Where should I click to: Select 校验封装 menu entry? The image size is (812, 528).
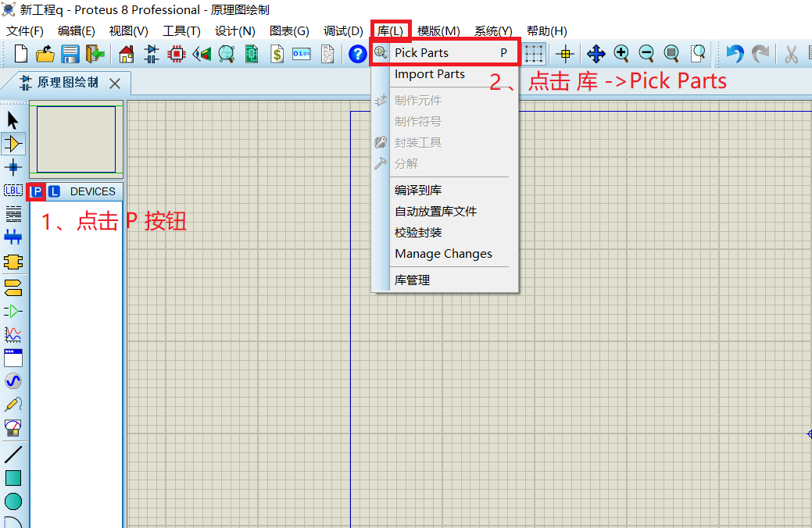(x=445, y=233)
